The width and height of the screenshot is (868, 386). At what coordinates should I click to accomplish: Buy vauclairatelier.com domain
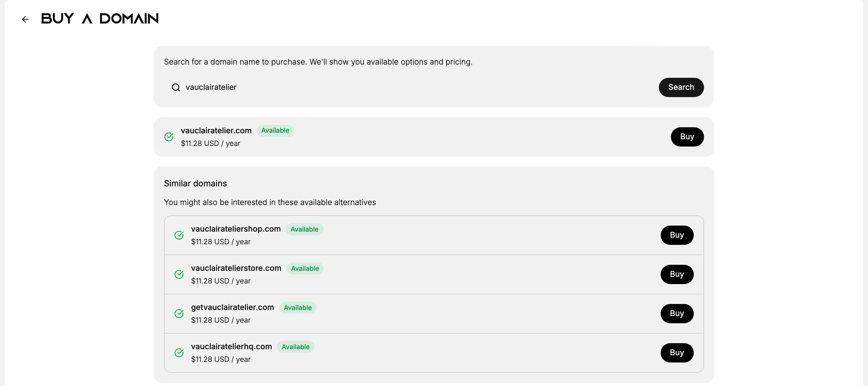tap(687, 137)
